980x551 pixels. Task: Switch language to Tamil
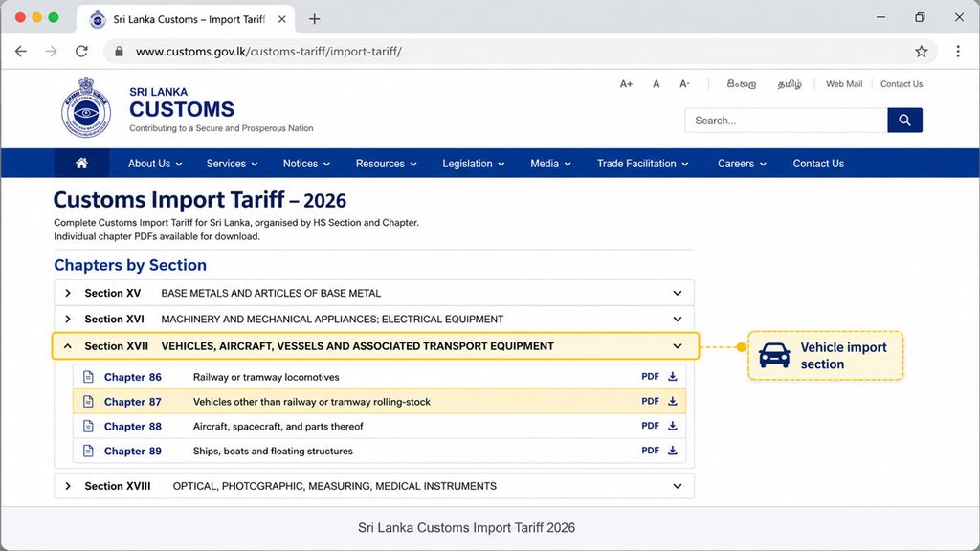point(790,84)
